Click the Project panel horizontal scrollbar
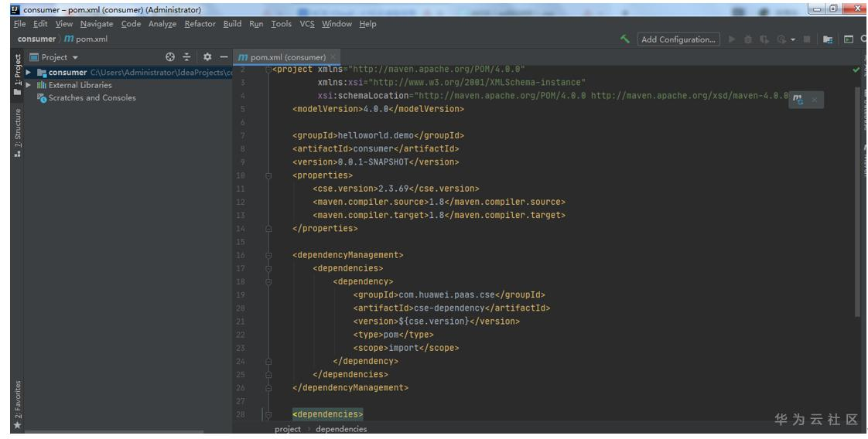This screenshot has width=868, height=439. [114, 432]
